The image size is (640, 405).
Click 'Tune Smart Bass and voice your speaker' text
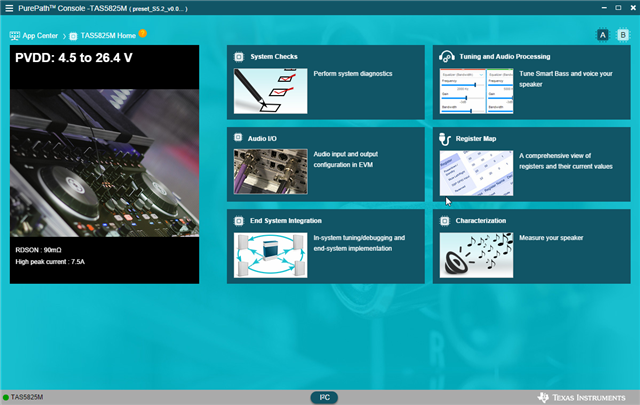point(566,79)
